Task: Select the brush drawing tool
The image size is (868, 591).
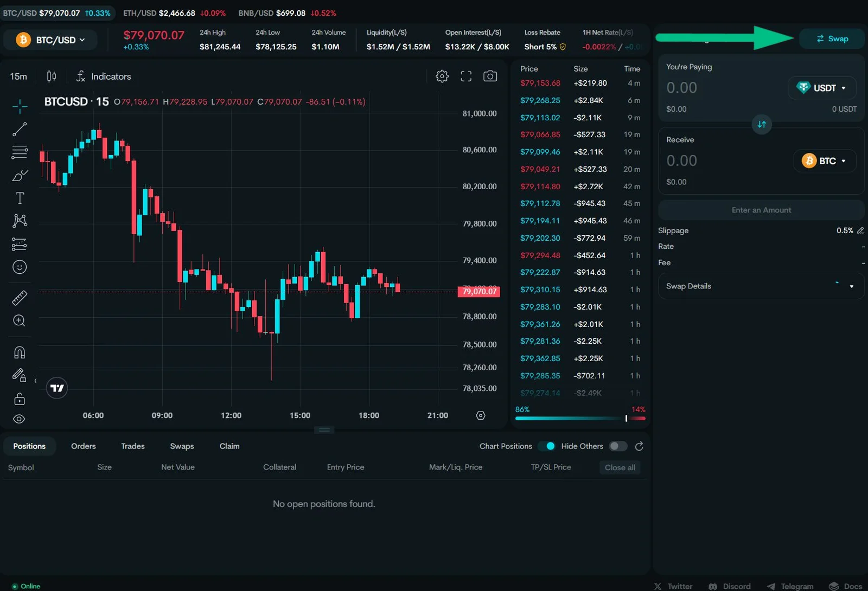Action: click(20, 175)
